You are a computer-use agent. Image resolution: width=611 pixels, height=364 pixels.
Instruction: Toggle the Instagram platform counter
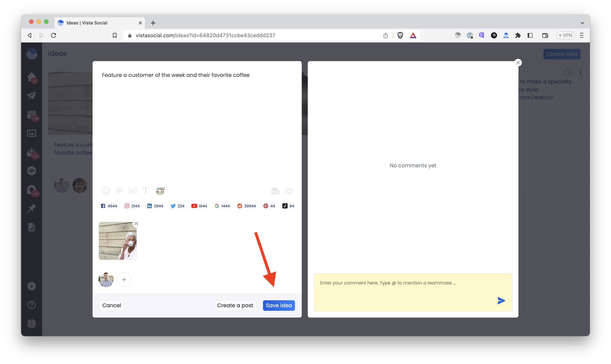click(x=132, y=206)
